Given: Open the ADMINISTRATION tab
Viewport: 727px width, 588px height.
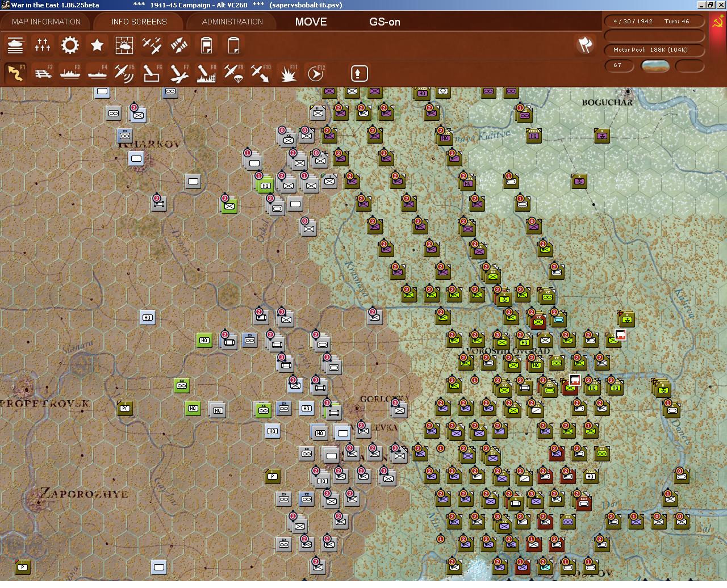Looking at the screenshot, I should (232, 22).
